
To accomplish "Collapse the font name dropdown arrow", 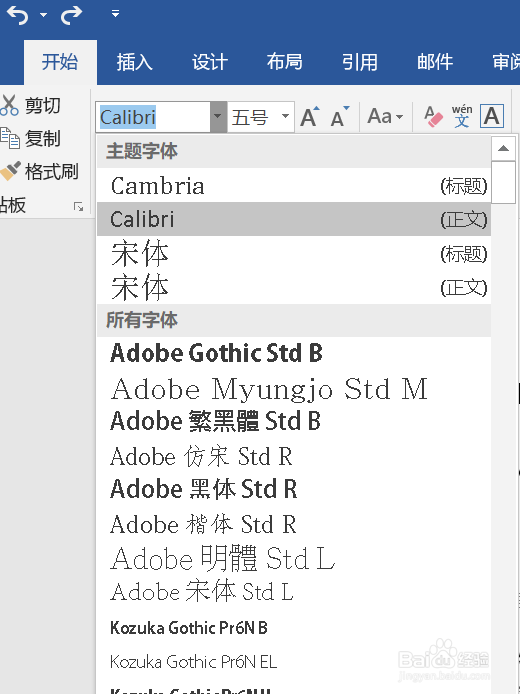I will point(218,117).
